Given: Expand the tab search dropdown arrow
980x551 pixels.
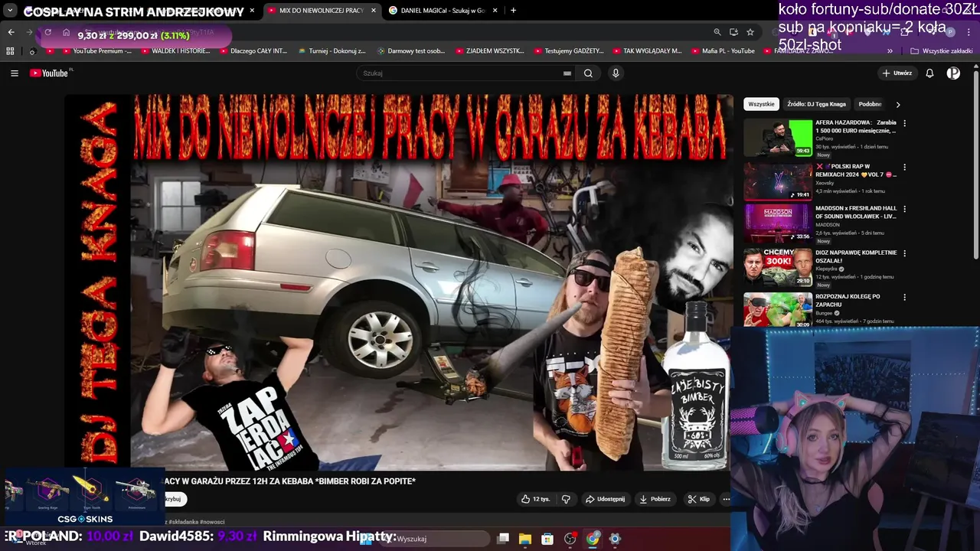Looking at the screenshot, I should tap(10, 11).
